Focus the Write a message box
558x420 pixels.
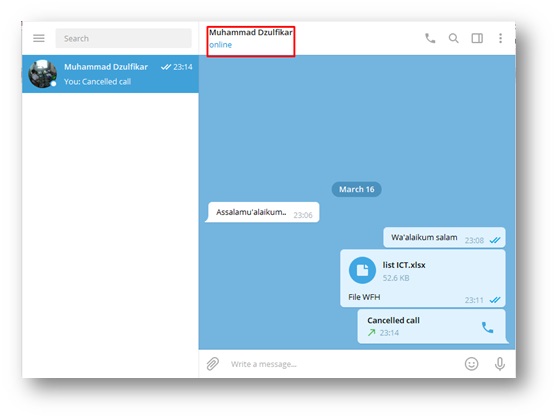pyautogui.click(x=342, y=364)
